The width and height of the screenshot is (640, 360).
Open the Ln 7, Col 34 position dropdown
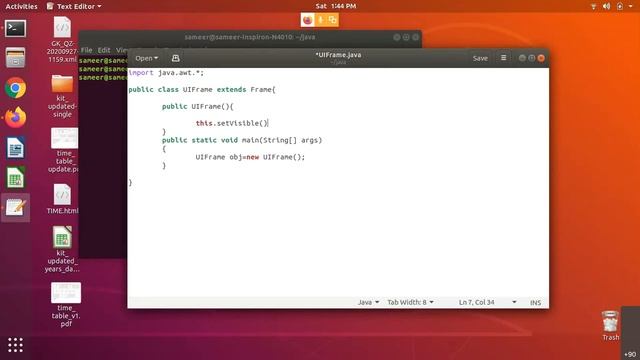pos(487,302)
